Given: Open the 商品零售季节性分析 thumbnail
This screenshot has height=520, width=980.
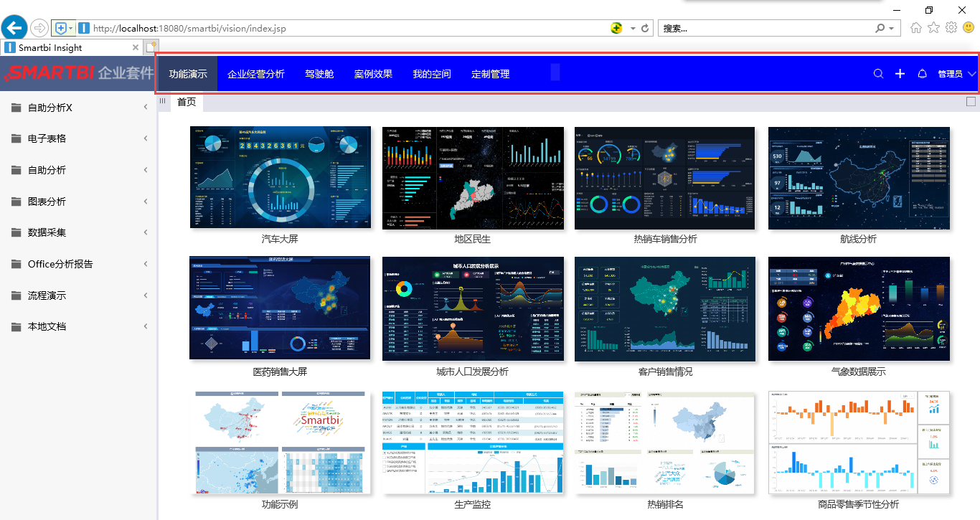Looking at the screenshot, I should [859, 443].
